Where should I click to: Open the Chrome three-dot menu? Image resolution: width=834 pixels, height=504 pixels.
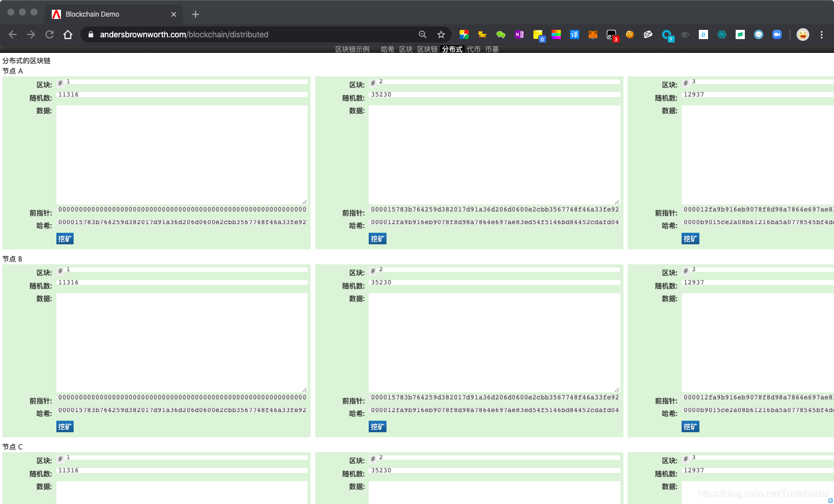(821, 34)
